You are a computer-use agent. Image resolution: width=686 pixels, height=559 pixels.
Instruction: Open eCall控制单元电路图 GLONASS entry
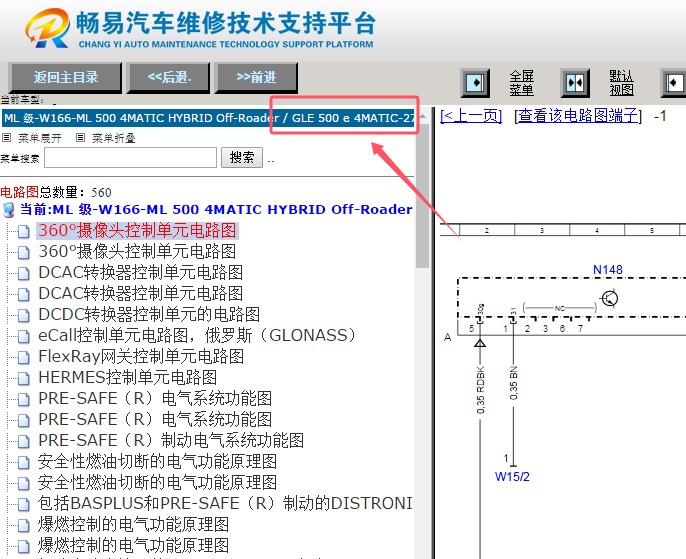click(x=197, y=335)
